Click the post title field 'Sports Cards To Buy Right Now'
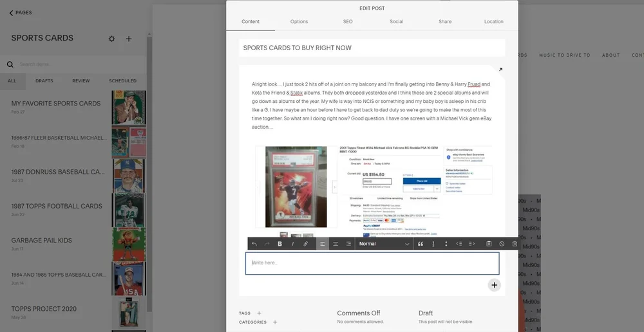 pos(372,48)
